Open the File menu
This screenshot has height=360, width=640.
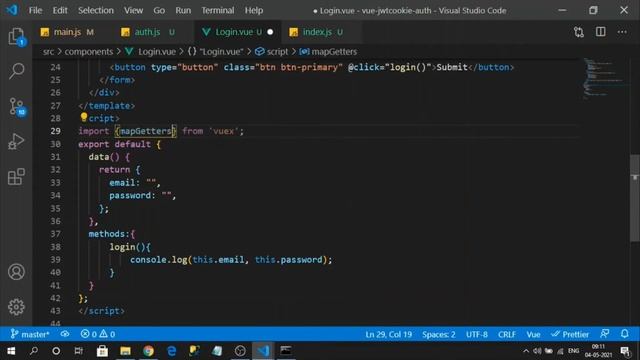pyautogui.click(x=35, y=10)
